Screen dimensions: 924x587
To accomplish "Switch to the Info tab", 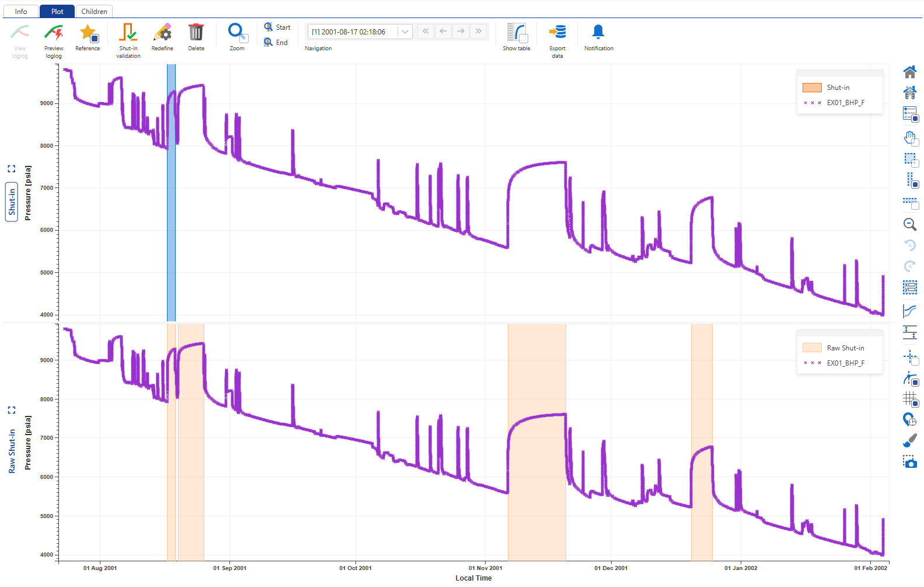I will click(21, 11).
